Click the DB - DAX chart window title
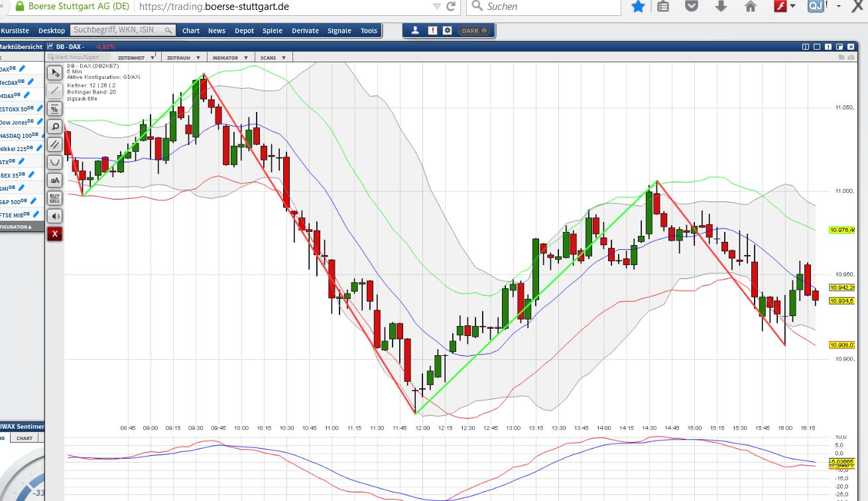868x501 pixels. (x=70, y=46)
